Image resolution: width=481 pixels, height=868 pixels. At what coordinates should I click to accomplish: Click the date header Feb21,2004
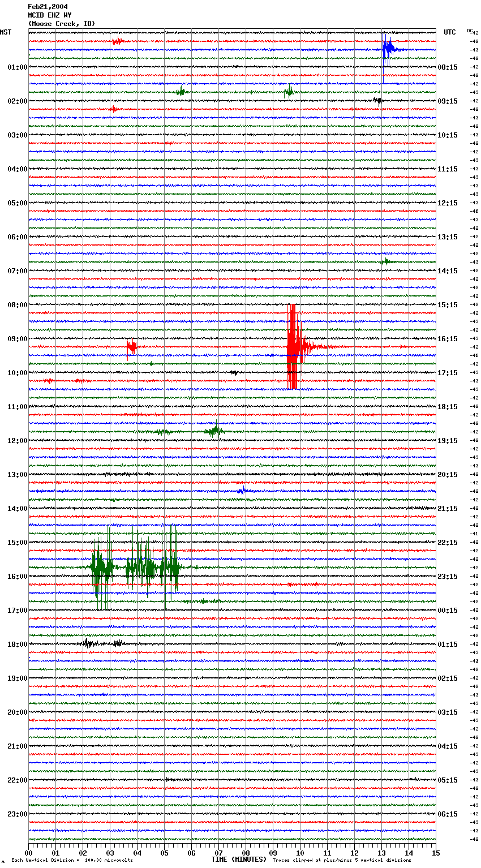click(x=48, y=7)
